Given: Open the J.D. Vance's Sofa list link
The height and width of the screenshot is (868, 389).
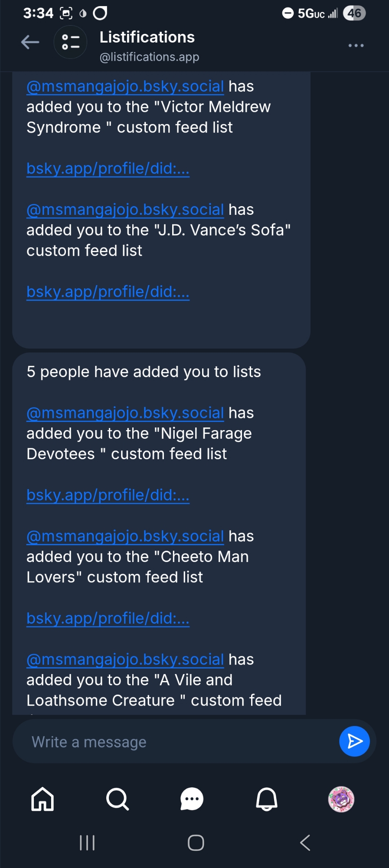Looking at the screenshot, I should (x=108, y=292).
